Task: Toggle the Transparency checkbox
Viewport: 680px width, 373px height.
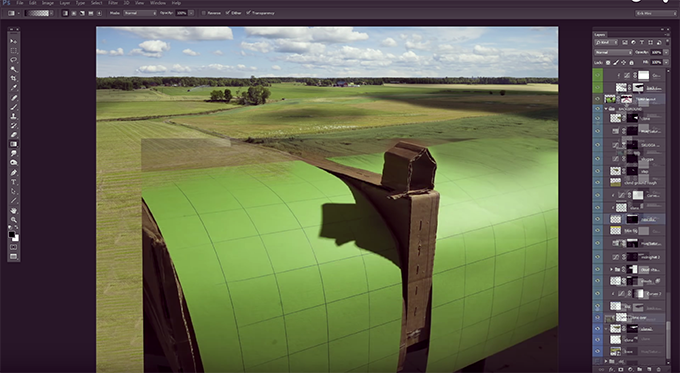Action: [248, 13]
